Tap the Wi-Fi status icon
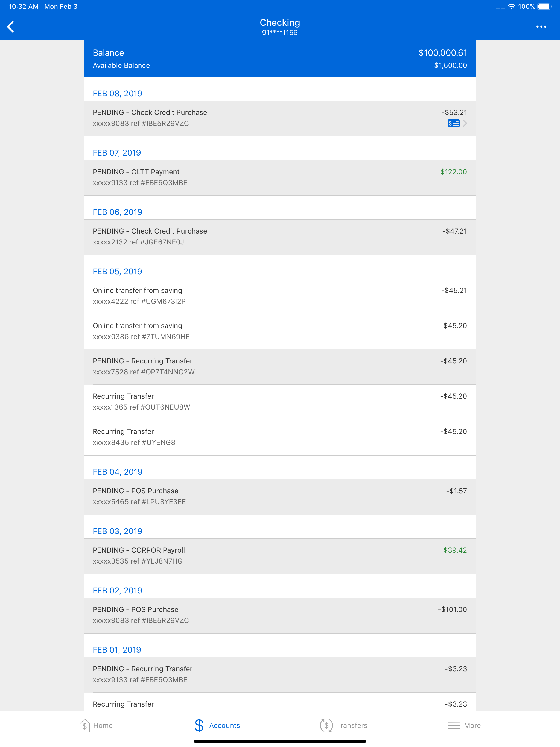560x747 pixels. (511, 6)
